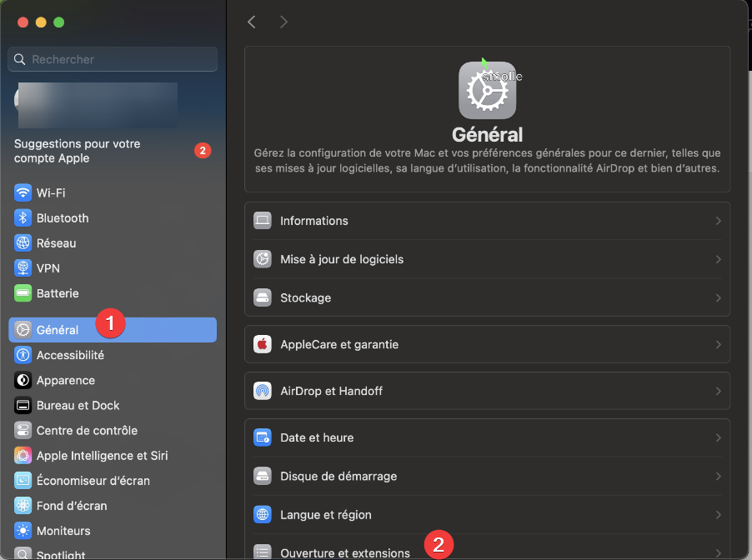Select Accessibilité label in sidebar

coord(71,355)
